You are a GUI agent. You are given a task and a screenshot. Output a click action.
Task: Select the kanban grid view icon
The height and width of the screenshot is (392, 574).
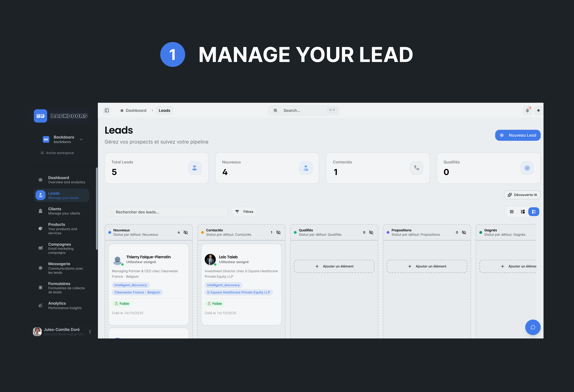[534, 212]
